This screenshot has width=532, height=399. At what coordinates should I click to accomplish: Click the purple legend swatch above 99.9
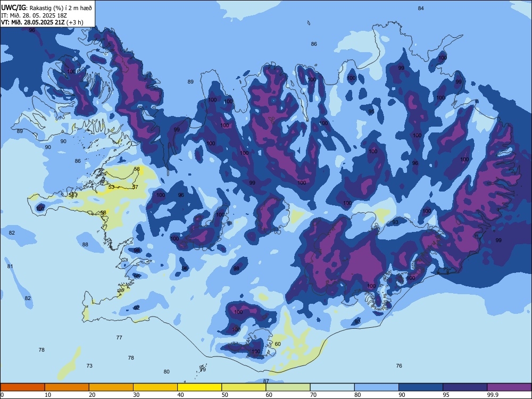pyautogui.click(x=509, y=387)
